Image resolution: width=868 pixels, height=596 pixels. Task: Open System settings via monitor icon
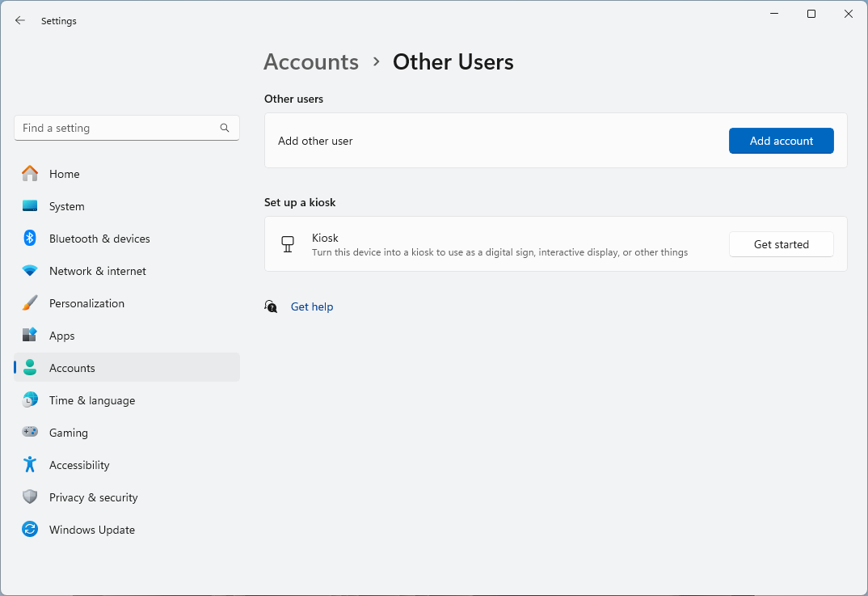click(x=30, y=206)
